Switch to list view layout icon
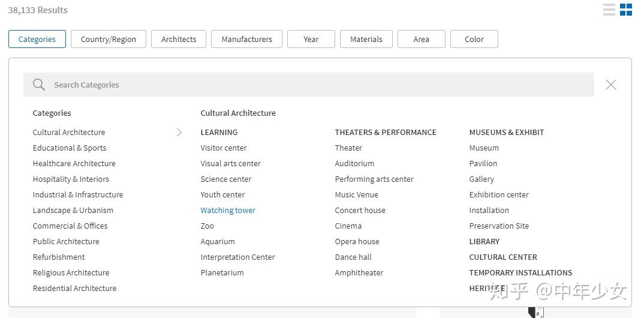644x318 pixels. [609, 10]
